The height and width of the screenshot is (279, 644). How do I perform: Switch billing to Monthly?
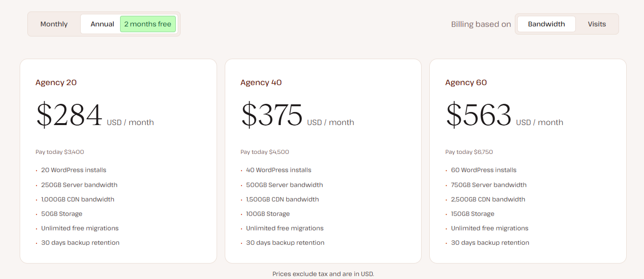(x=54, y=24)
